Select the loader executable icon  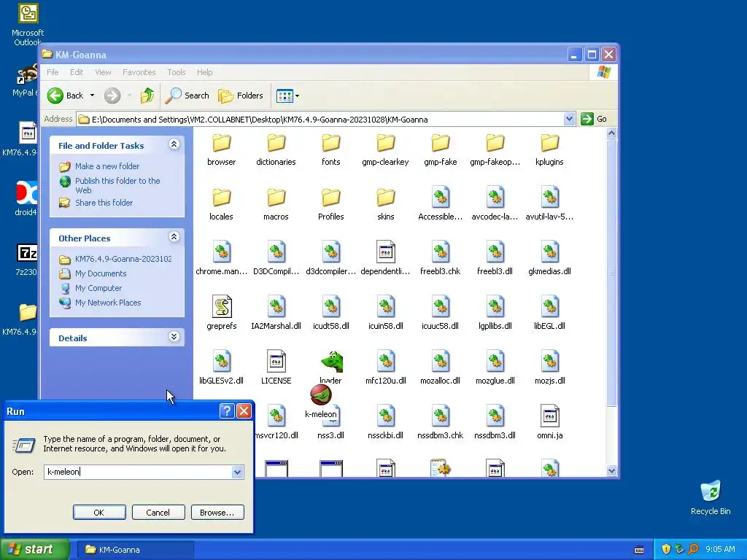(x=332, y=362)
